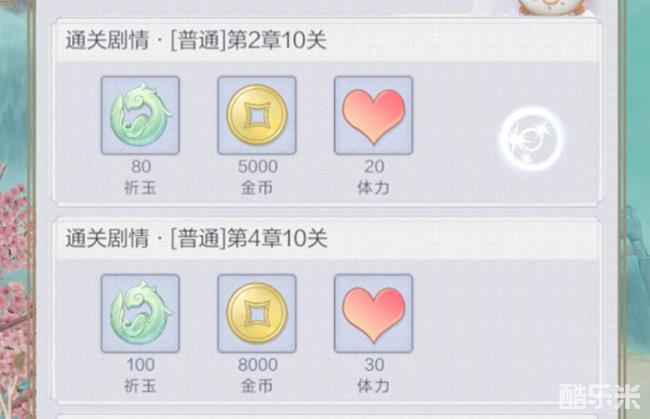Tap mascot character icon at top right

(x=552, y=7)
